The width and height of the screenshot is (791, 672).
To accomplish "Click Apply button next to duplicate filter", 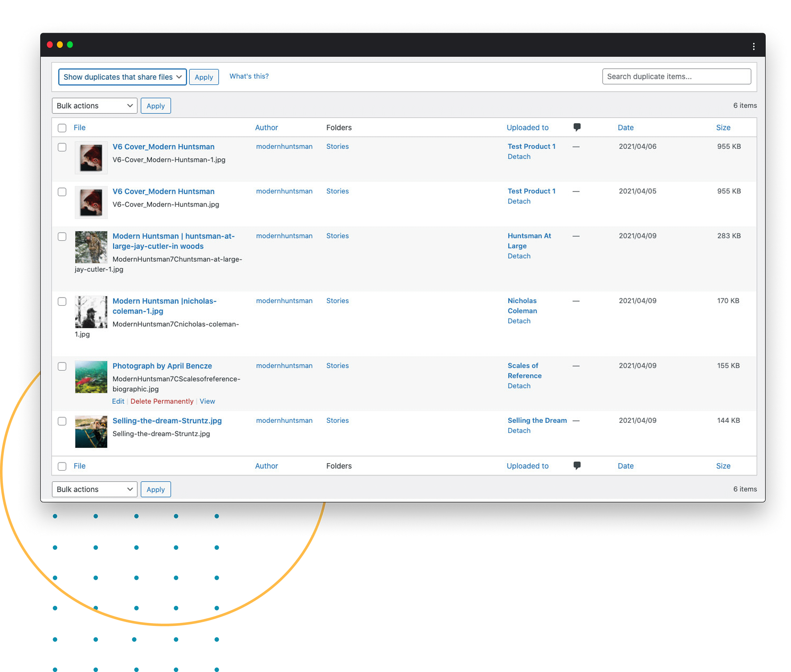I will coord(204,76).
